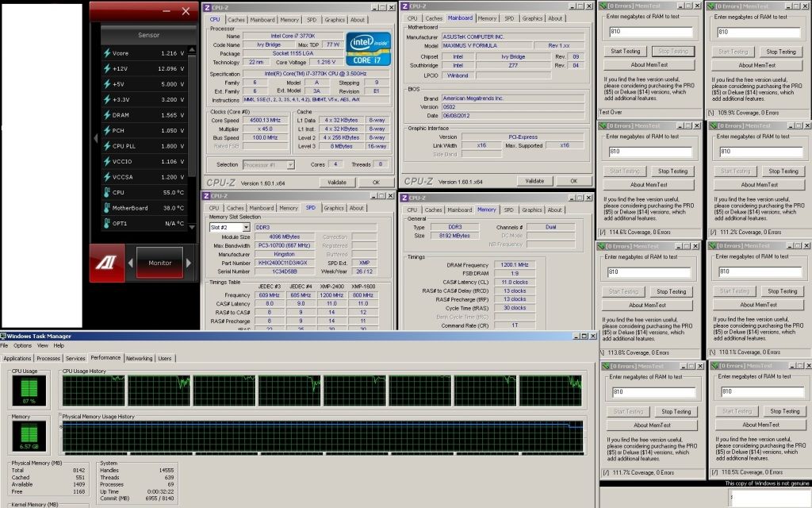Click Validate in the Mainboard CPU-Z window
This screenshot has height=508, width=812.
pyautogui.click(x=534, y=181)
